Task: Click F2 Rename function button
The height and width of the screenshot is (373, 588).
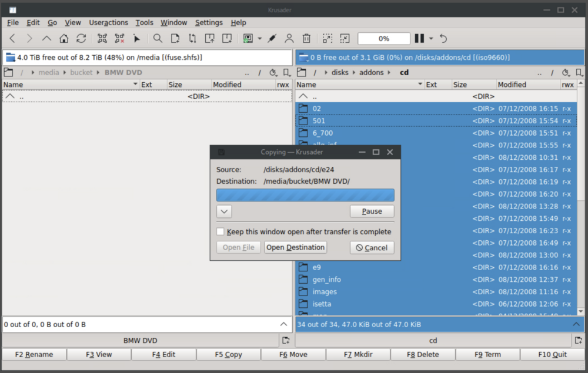Action: tap(34, 354)
